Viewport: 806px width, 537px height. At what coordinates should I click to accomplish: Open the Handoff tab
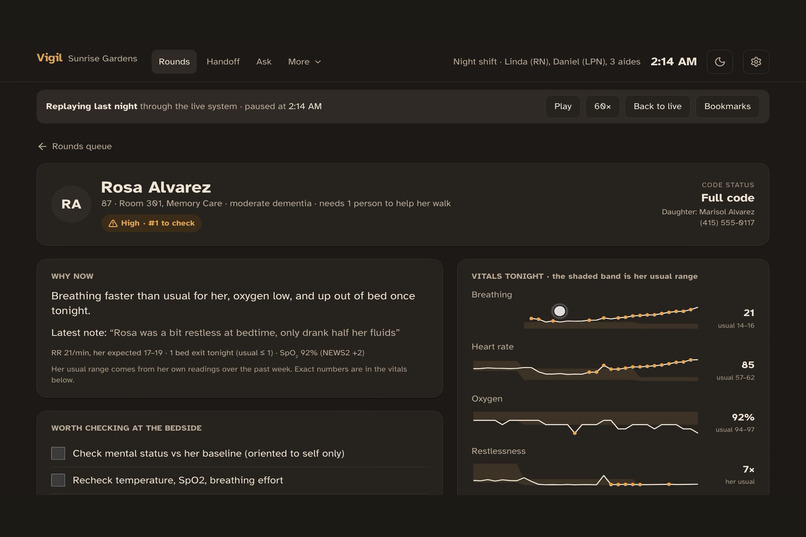[x=223, y=62]
